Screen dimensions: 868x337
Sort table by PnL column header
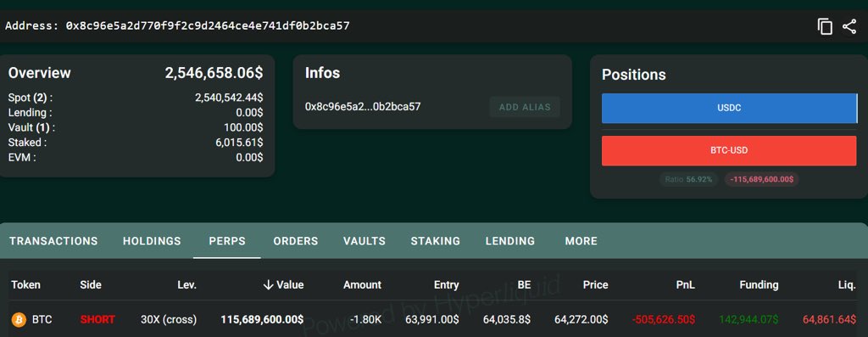tap(685, 285)
